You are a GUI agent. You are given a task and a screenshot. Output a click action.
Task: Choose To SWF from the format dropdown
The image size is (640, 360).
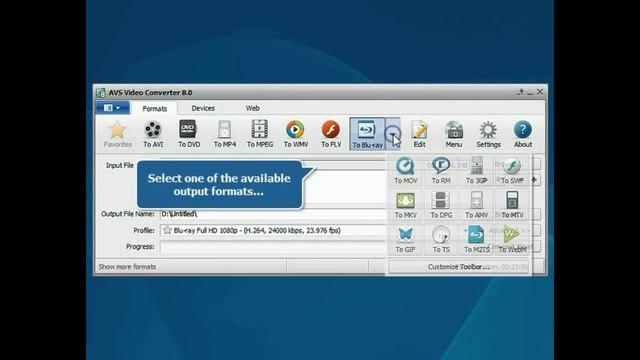(512, 170)
